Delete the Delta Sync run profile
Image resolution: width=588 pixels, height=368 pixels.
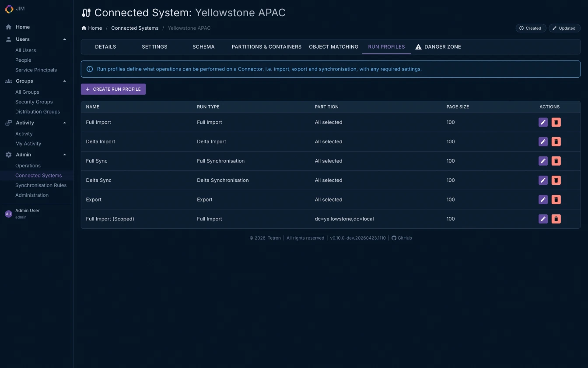pyautogui.click(x=556, y=180)
